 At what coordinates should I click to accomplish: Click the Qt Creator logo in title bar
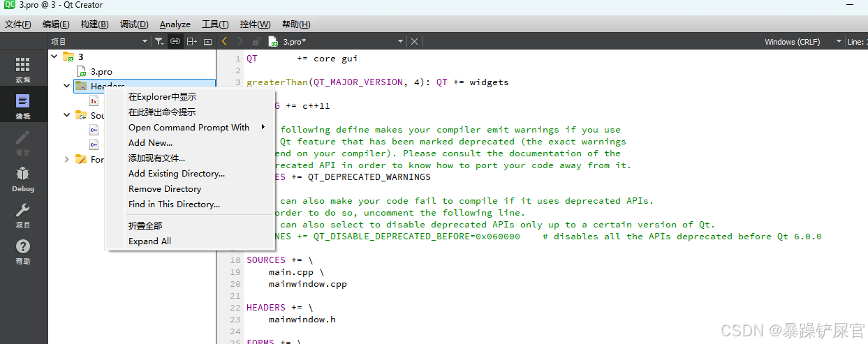pyautogui.click(x=9, y=6)
